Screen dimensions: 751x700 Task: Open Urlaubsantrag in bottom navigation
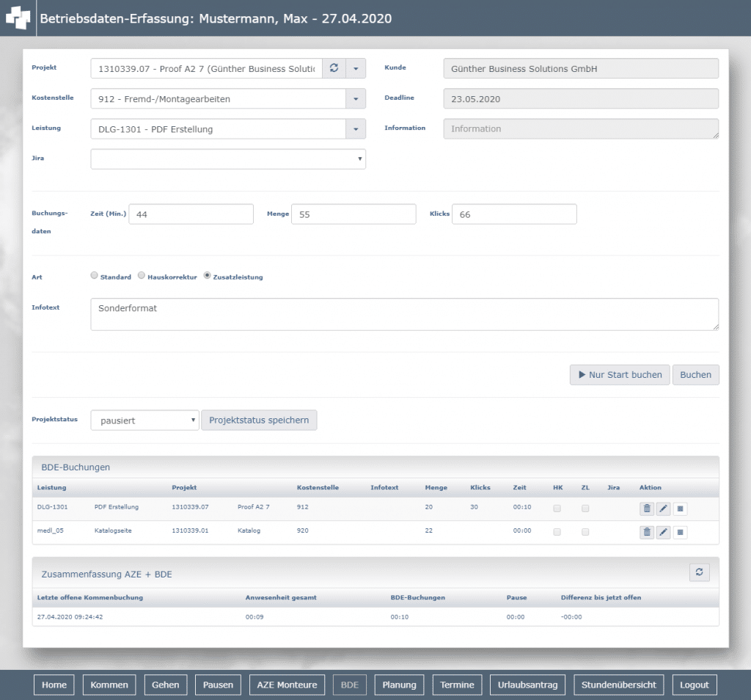click(527, 685)
